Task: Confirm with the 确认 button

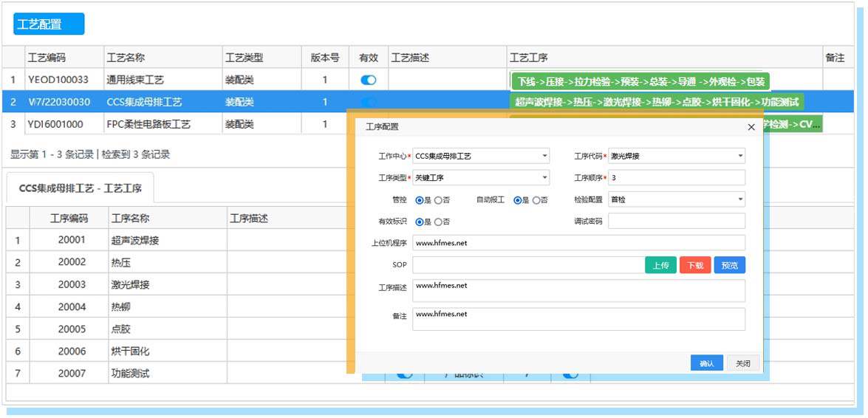Action: pyautogui.click(x=707, y=363)
